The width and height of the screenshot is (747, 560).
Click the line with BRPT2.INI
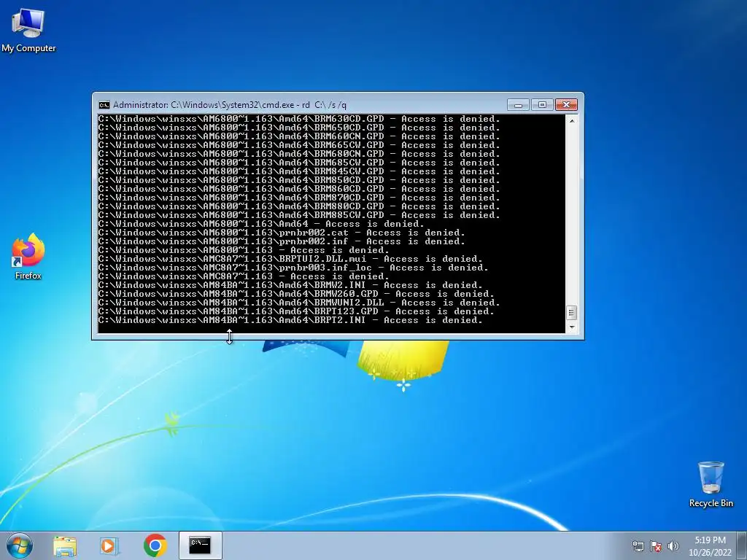tap(290, 320)
